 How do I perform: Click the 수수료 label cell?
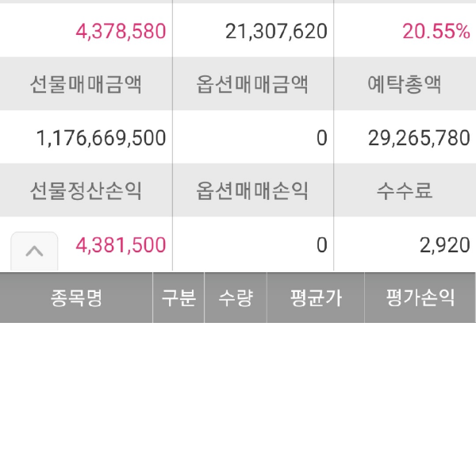tap(405, 190)
